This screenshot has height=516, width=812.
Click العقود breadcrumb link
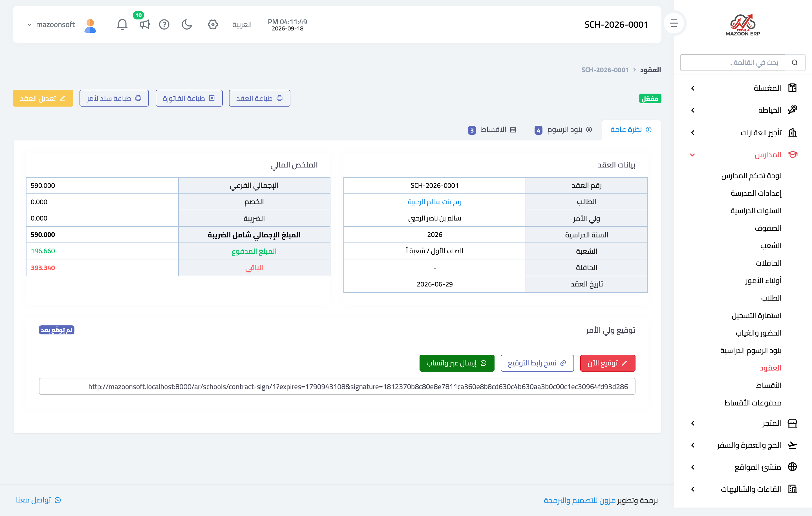click(x=650, y=70)
